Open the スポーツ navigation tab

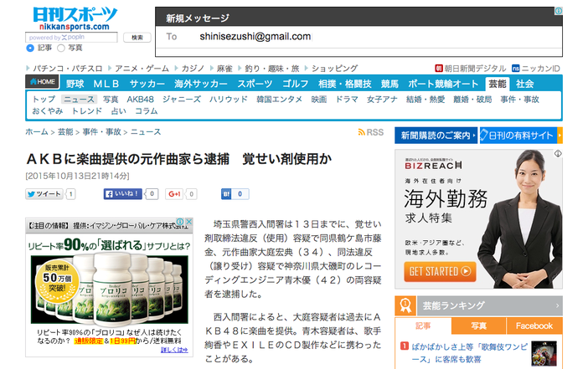(255, 84)
